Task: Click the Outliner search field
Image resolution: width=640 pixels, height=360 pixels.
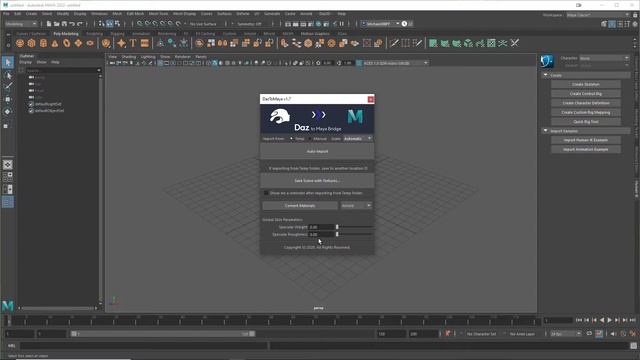Action: point(63,70)
